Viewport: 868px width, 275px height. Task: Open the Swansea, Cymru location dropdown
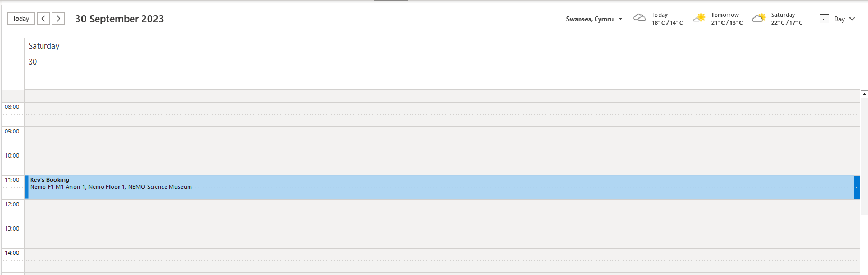click(620, 19)
